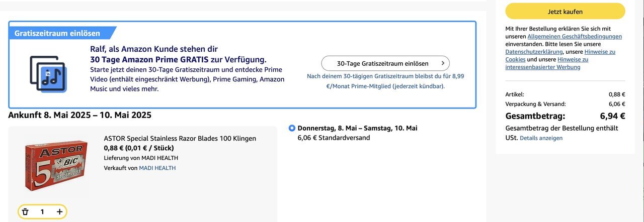Click the chevron on 30-Tage Gratiszeitraum button
The image size is (644, 222).
[443, 63]
